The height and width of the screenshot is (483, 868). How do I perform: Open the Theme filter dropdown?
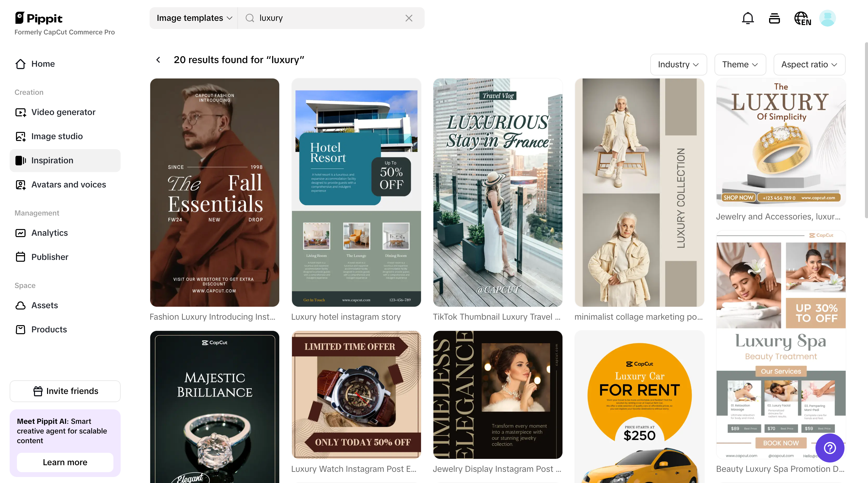[740, 64]
